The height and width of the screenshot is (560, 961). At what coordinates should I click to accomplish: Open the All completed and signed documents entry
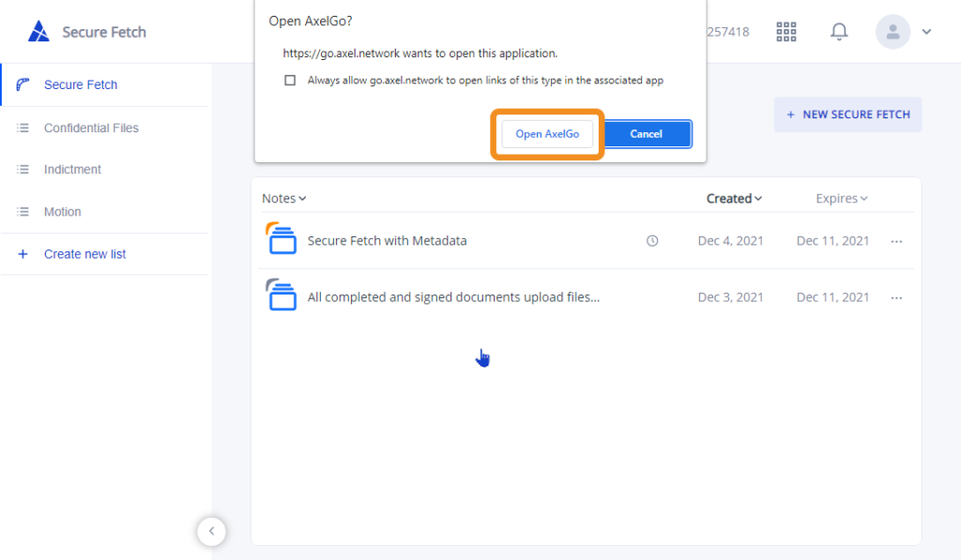point(453,297)
